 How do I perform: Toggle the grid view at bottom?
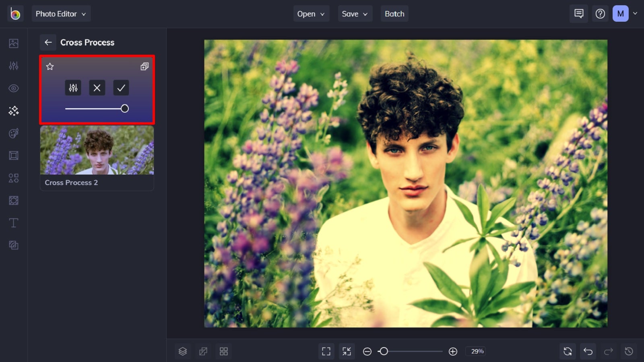(x=224, y=351)
